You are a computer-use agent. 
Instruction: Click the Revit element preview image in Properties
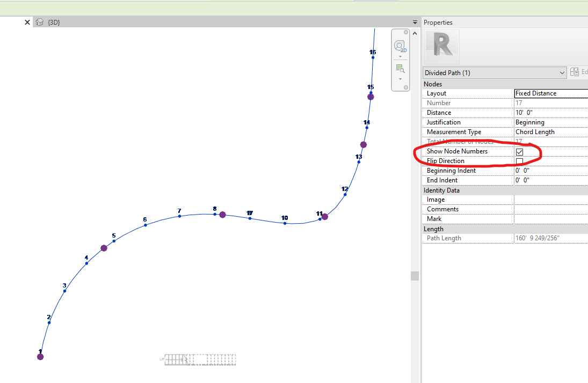[441, 46]
